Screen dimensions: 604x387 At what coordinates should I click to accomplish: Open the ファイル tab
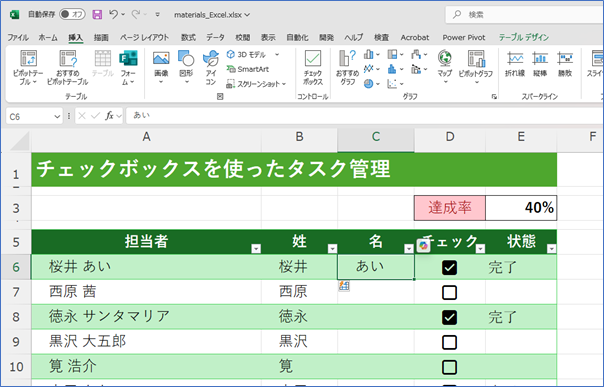point(18,37)
